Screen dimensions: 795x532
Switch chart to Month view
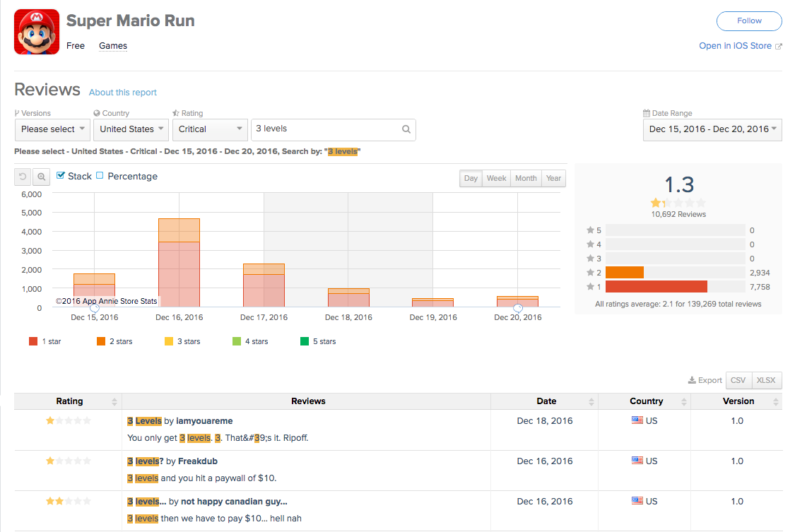click(x=526, y=178)
